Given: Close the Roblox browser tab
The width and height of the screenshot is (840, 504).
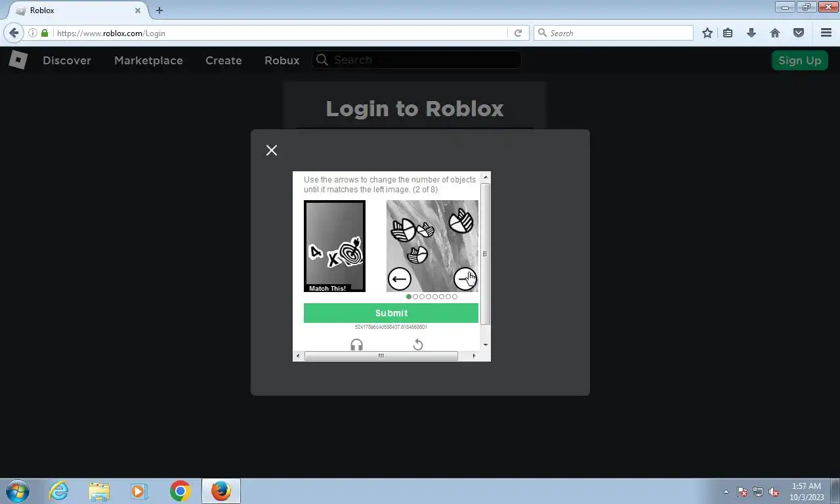Looking at the screenshot, I should coord(138,10).
